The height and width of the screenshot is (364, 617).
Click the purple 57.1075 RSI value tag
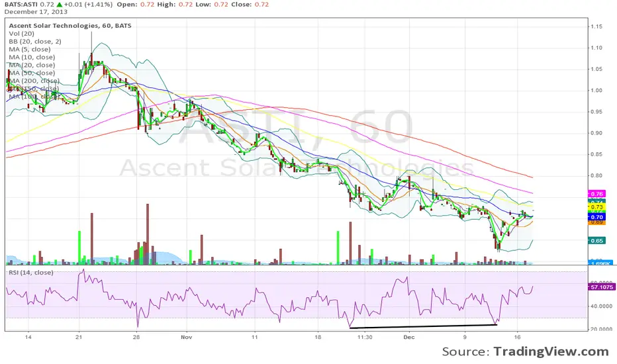click(602, 287)
